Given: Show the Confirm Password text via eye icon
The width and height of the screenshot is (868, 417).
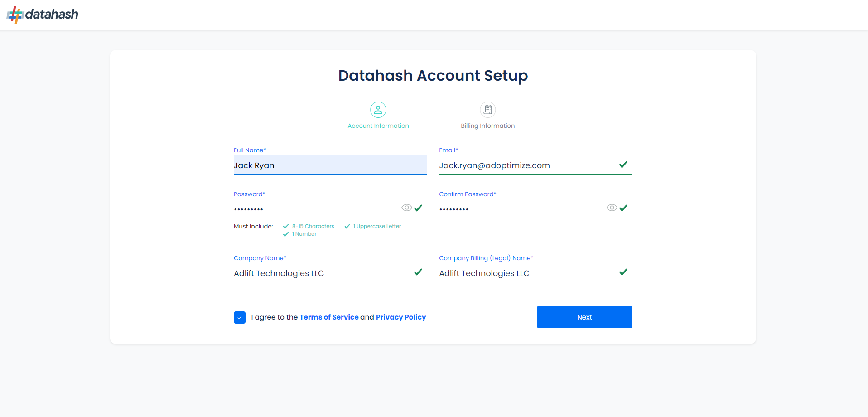Looking at the screenshot, I should point(612,208).
